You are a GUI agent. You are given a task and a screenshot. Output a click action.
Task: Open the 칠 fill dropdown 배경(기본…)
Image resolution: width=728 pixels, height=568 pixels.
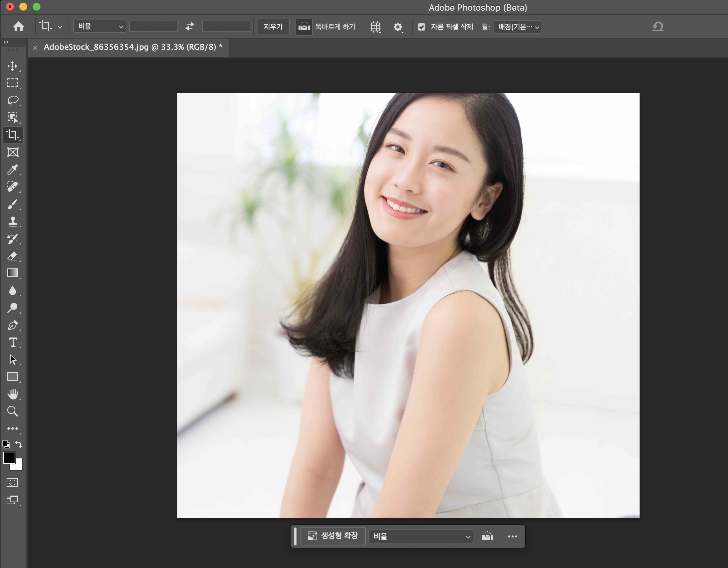pos(518,27)
